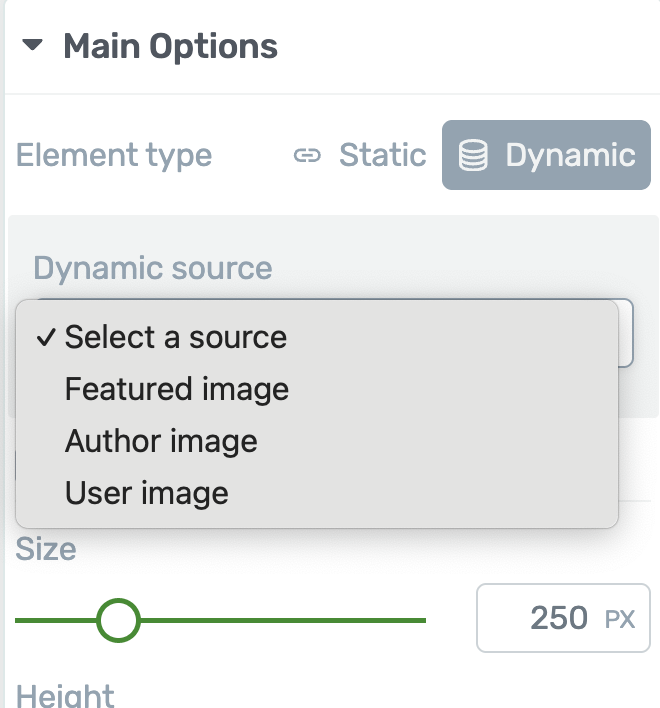Screen dimensions: 660x708
Task: Click the Main Options section header
Action: (170, 46)
